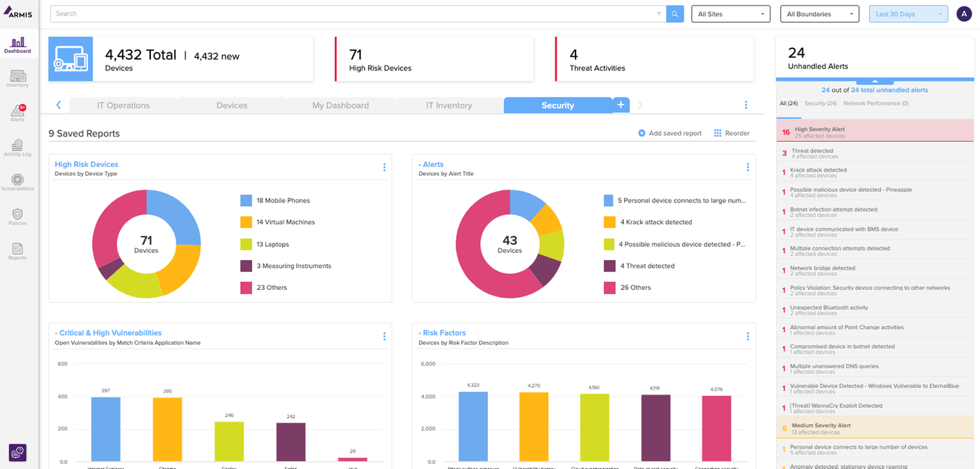Open the All Boundaries dropdown
Viewport: 980px width, 469px height.
819,14
